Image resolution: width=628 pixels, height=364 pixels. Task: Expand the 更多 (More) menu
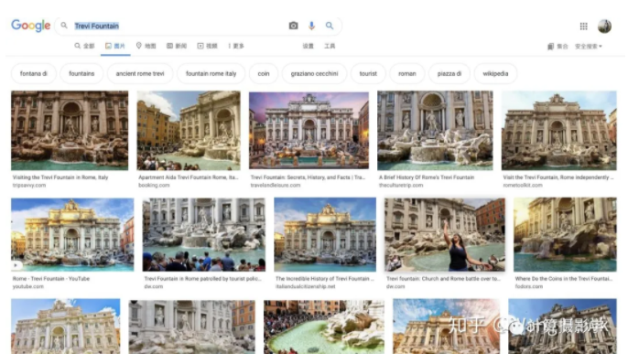click(236, 46)
